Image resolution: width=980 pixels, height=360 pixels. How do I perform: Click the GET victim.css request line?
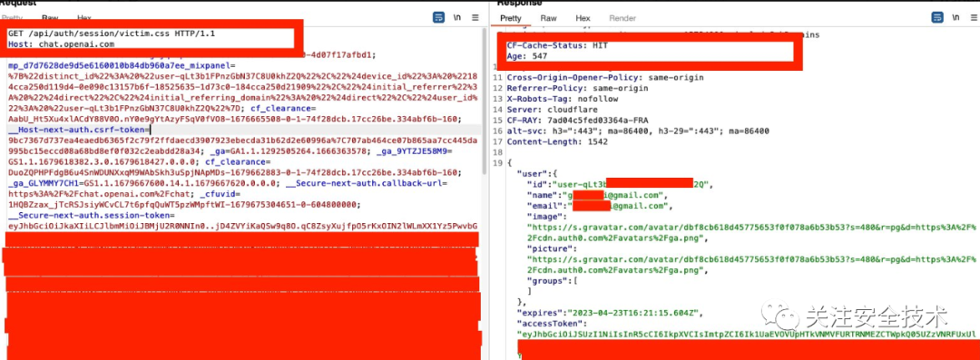click(x=112, y=34)
